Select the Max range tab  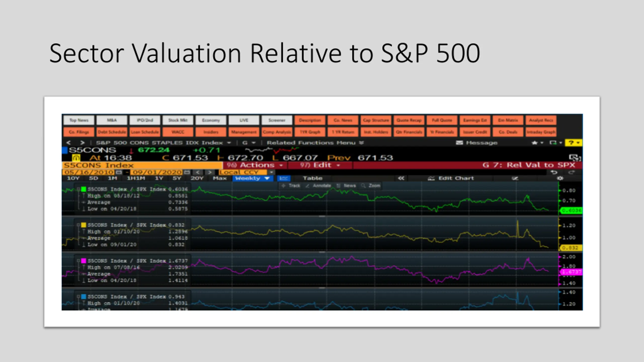pos(220,178)
